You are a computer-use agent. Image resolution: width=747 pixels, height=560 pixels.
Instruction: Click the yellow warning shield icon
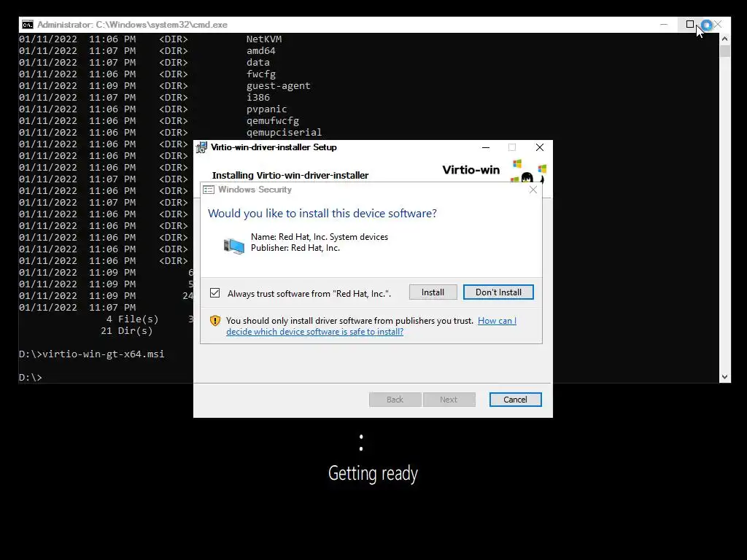click(215, 321)
